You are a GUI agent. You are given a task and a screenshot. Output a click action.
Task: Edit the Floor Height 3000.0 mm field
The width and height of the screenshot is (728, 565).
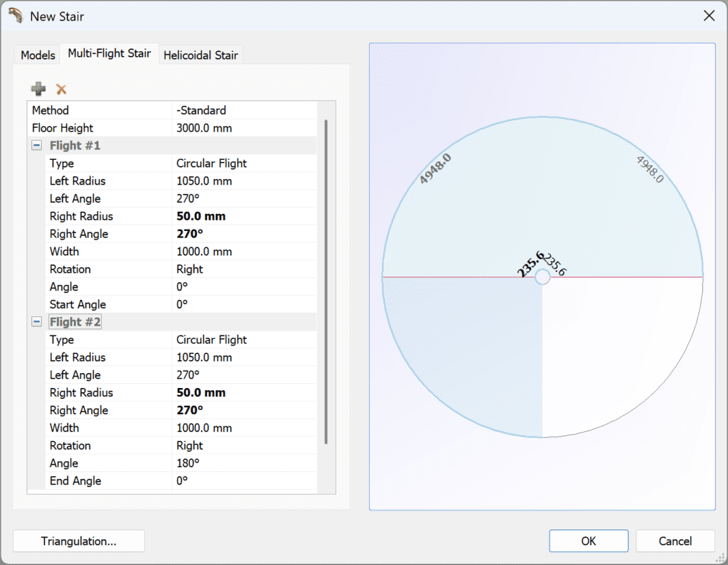click(245, 128)
